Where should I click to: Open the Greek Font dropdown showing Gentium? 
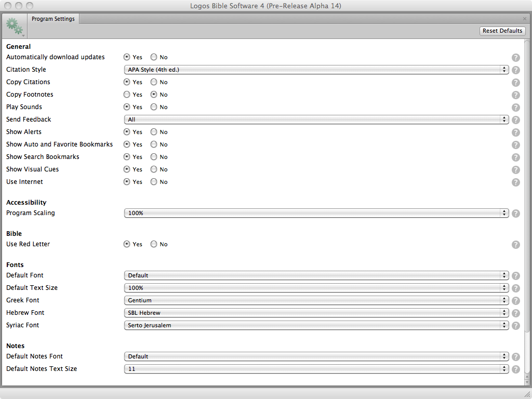coord(316,300)
